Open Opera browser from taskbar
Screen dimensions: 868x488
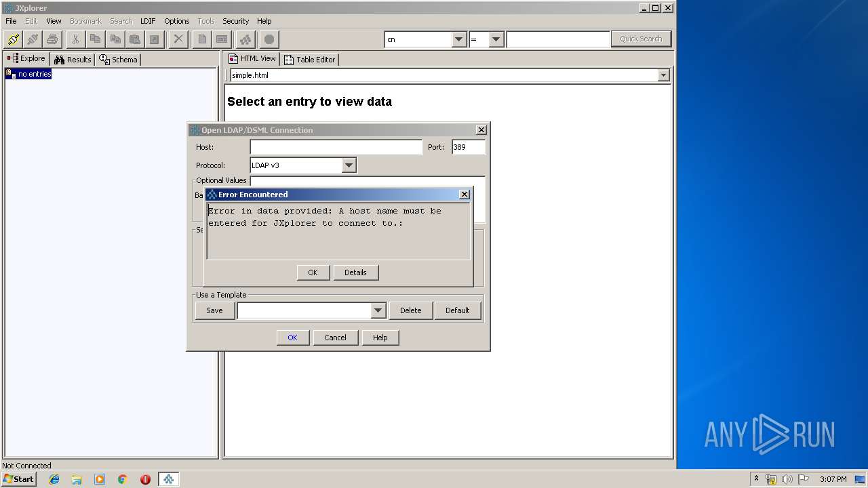pos(145,479)
